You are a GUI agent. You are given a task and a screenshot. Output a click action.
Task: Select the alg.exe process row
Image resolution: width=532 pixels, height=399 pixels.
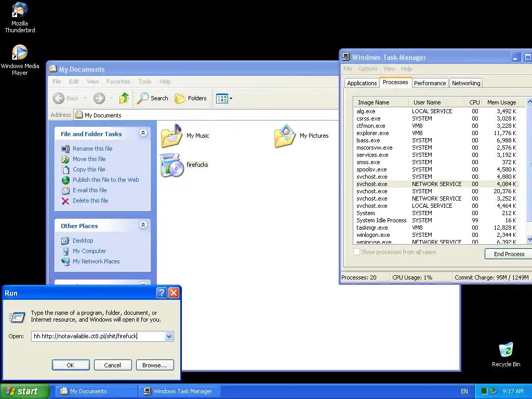(436, 111)
